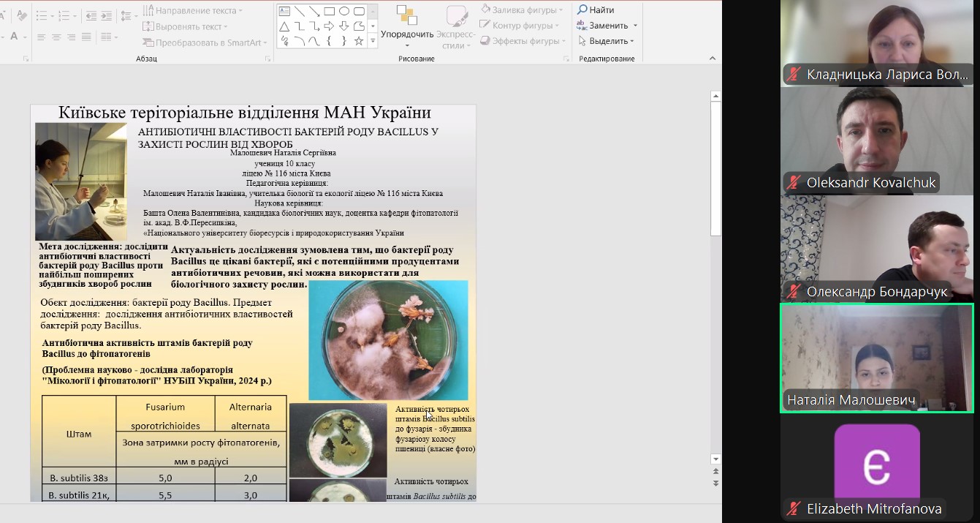Select the rounded rectangle shape
Screen dimensions: 980x523
click(360, 11)
